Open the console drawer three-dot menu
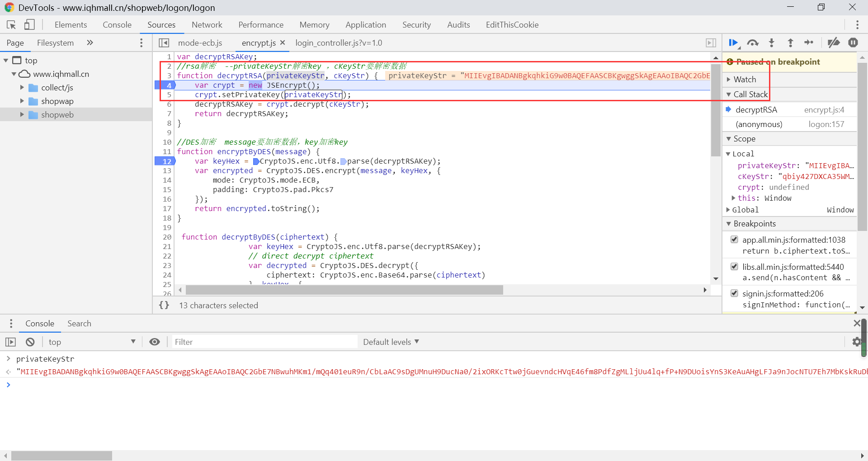This screenshot has height=461, width=868. pos(11,324)
